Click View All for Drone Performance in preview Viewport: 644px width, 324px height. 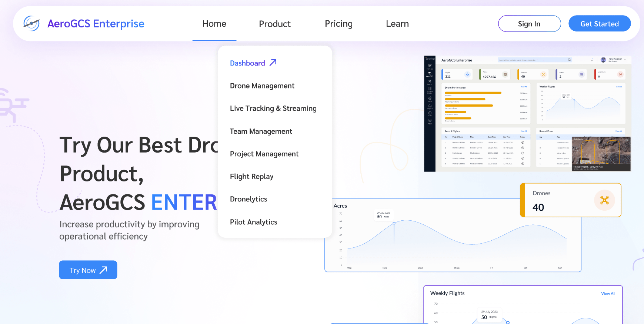pos(524,87)
